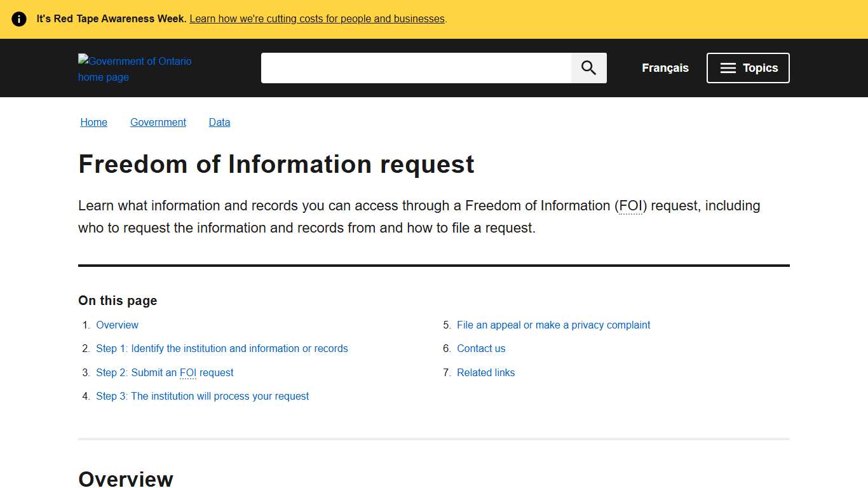The image size is (868, 488).
Task: Open the Topics hamburger menu
Action: (x=748, y=67)
